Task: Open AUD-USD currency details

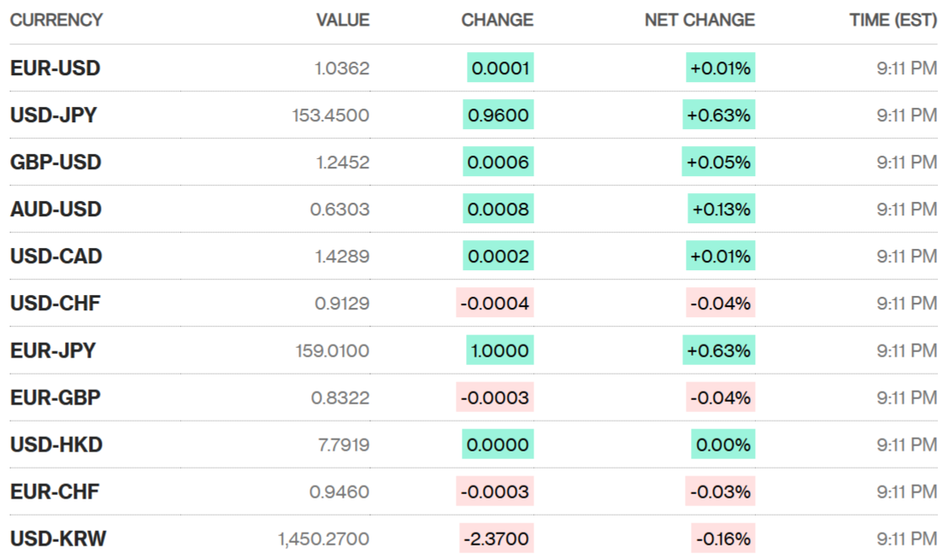Action: pos(56,209)
